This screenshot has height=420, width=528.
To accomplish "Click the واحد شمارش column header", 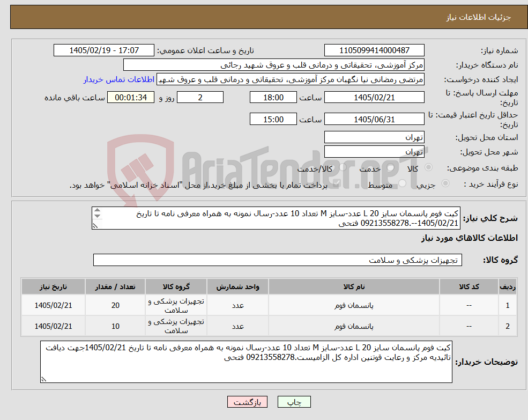I will [x=238, y=286].
